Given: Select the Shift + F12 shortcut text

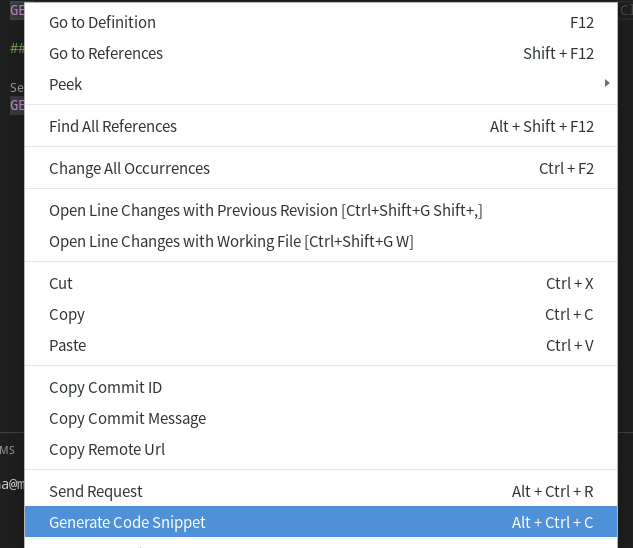Looking at the screenshot, I should (x=558, y=53).
